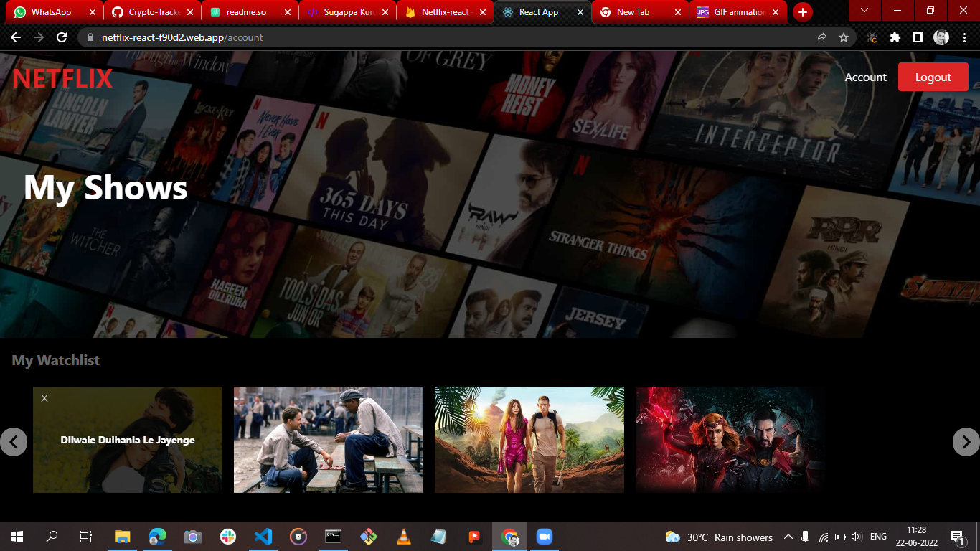Open the notification center icon
This screenshot has width=980, height=551.
(956, 537)
